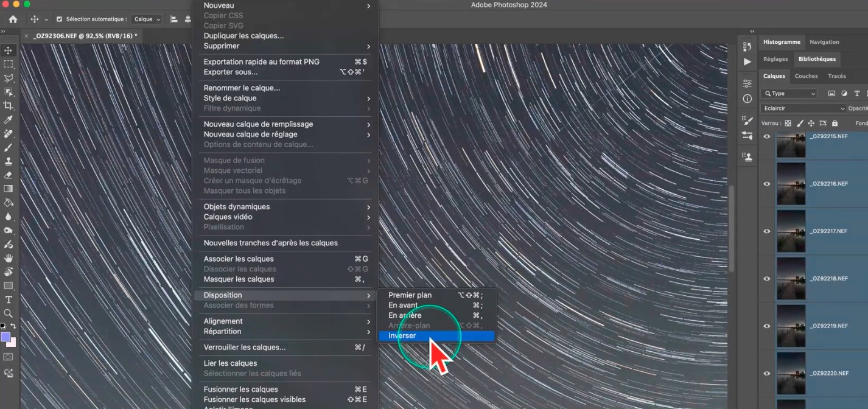
Task: Click Fusionner les calques menu entry
Action: pyautogui.click(x=240, y=390)
